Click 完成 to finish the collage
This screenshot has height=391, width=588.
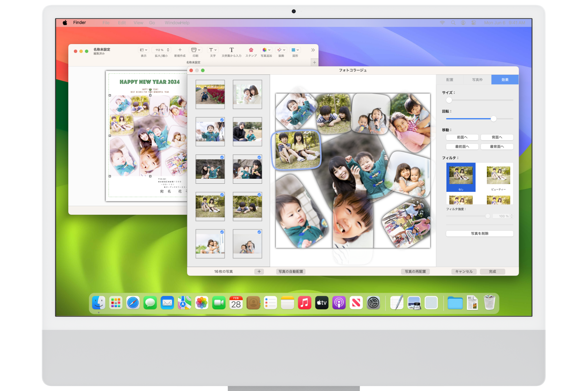tap(492, 272)
